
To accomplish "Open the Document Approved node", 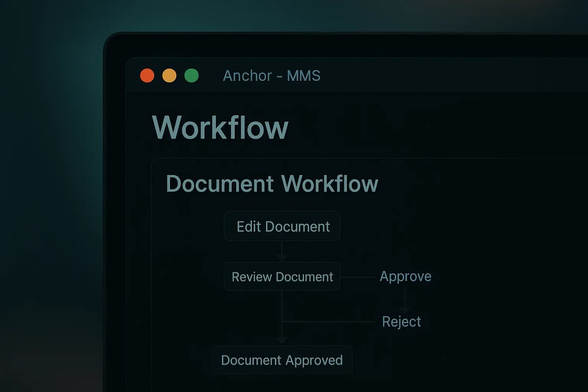I will [282, 360].
